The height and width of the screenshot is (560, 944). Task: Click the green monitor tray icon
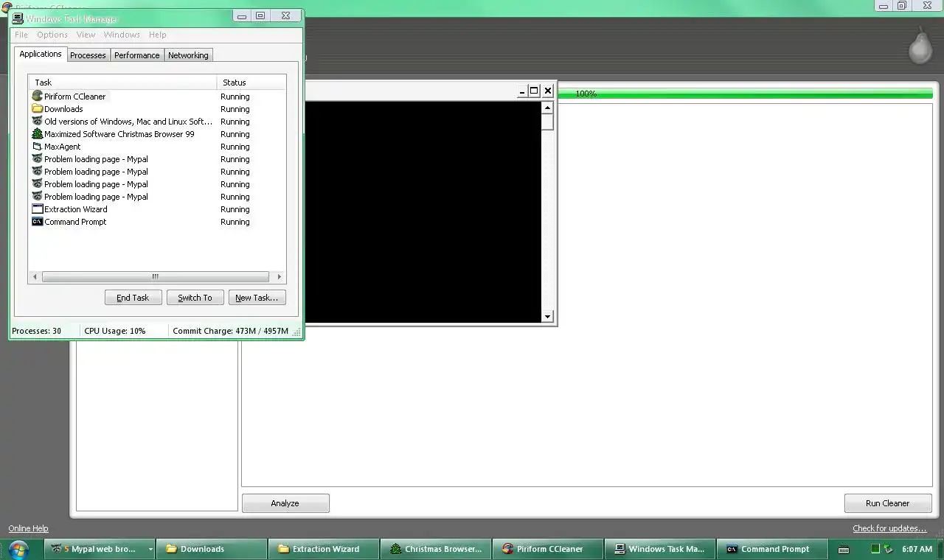tap(875, 549)
